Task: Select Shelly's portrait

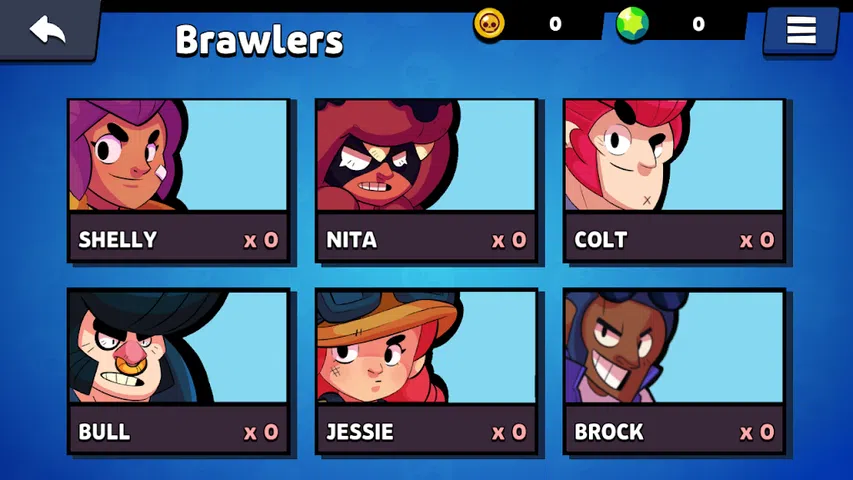Action: point(178,155)
